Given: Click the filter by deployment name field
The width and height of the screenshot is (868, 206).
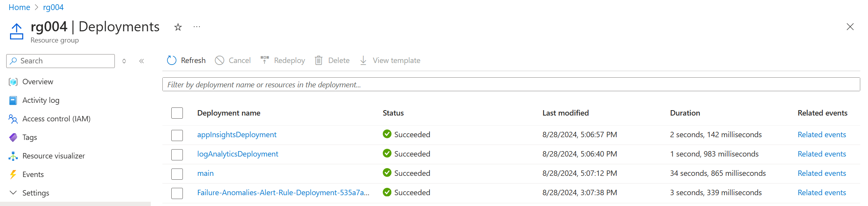Looking at the screenshot, I should click(x=511, y=84).
